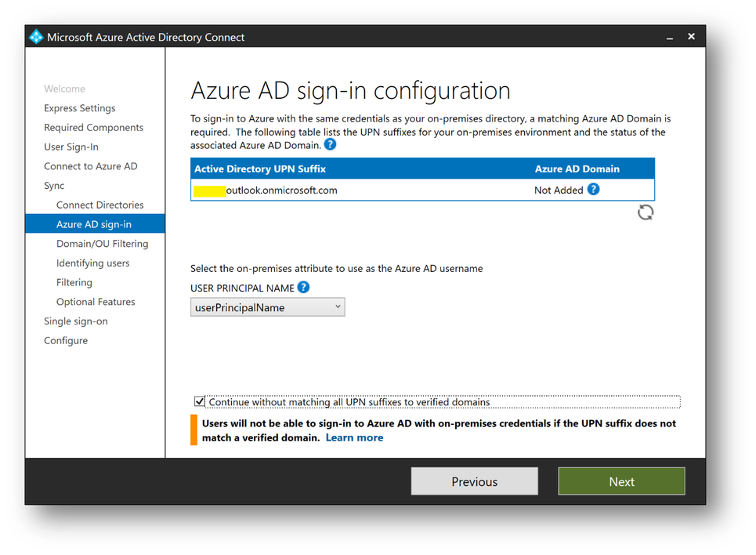Navigate to Connect to Azure AD
This screenshot has width=756, height=555.
(90, 166)
